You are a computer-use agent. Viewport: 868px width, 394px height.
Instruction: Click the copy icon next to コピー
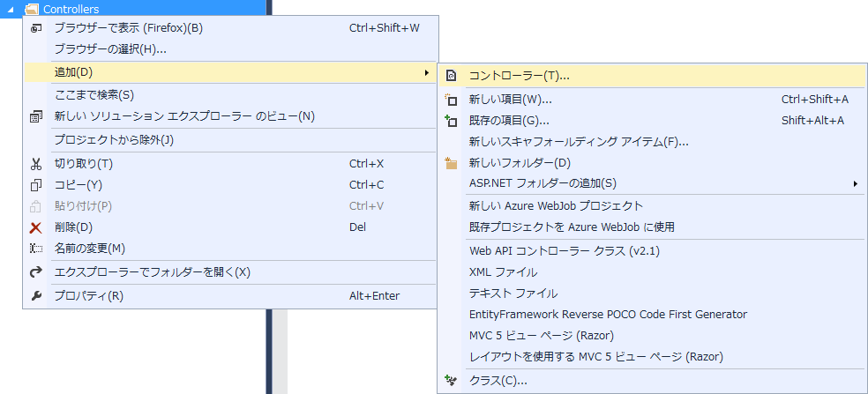coord(36,185)
